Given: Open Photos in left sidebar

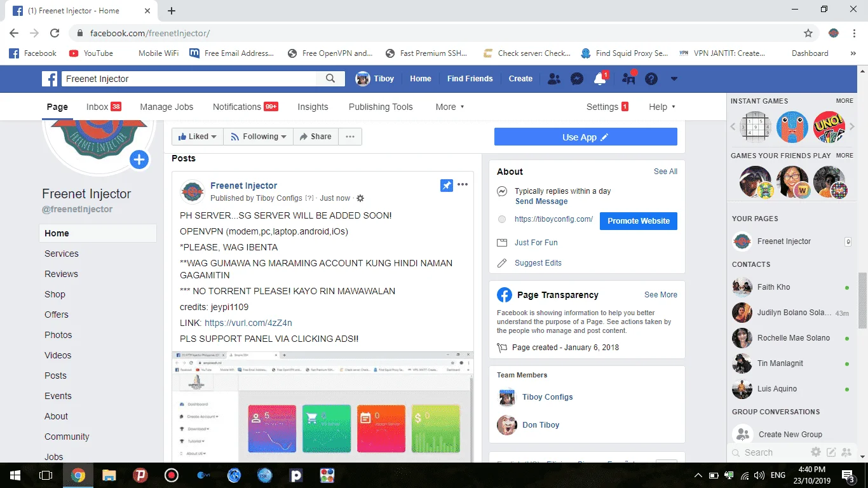Looking at the screenshot, I should click(x=58, y=335).
